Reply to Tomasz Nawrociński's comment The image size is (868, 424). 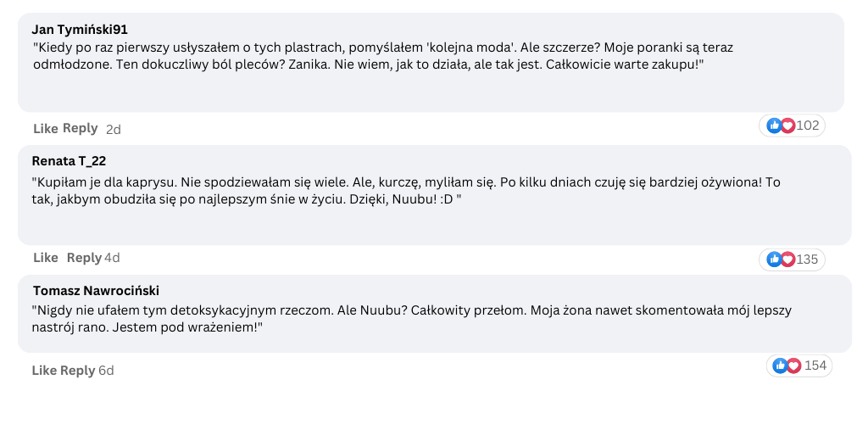77,371
